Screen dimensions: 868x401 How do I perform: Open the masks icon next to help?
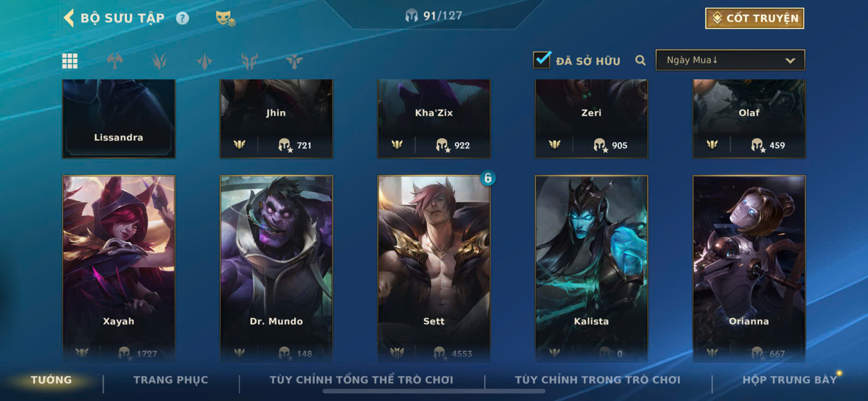tap(225, 18)
